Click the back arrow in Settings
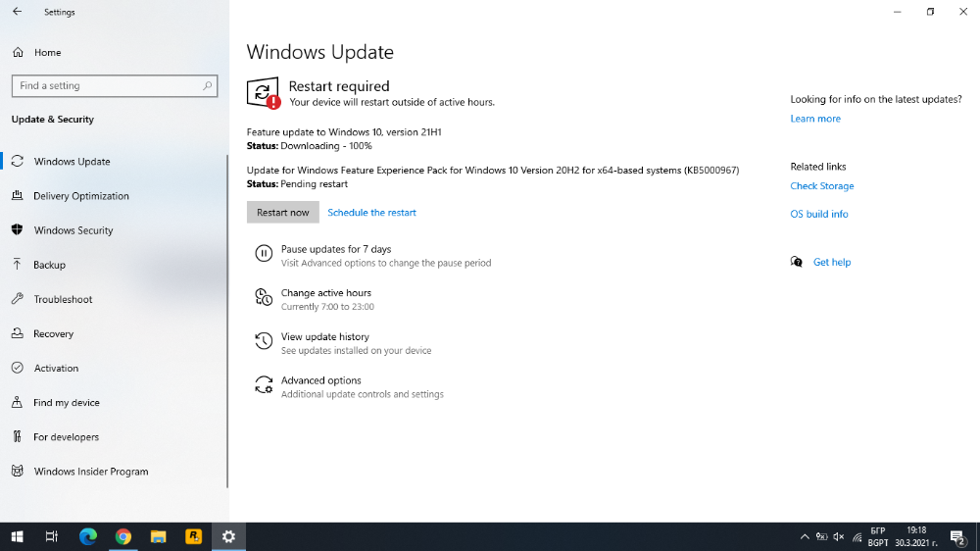Viewport: 980px width, 551px height. [18, 11]
